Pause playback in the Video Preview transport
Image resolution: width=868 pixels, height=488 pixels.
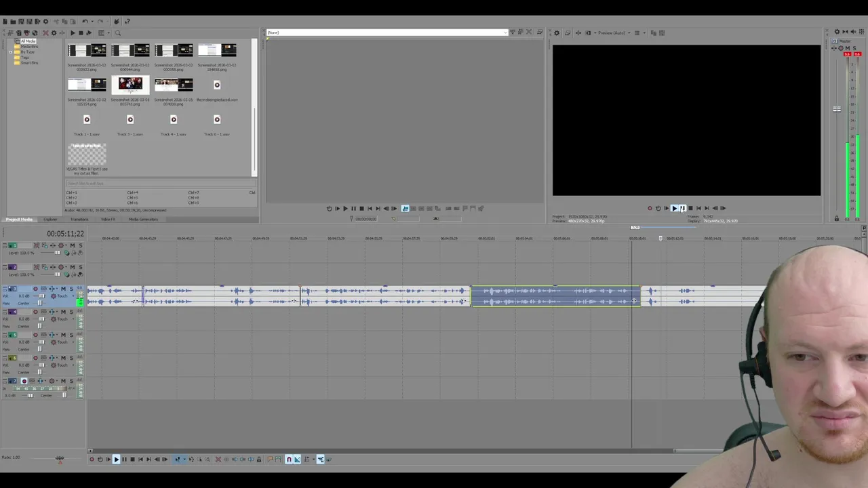[x=684, y=208]
